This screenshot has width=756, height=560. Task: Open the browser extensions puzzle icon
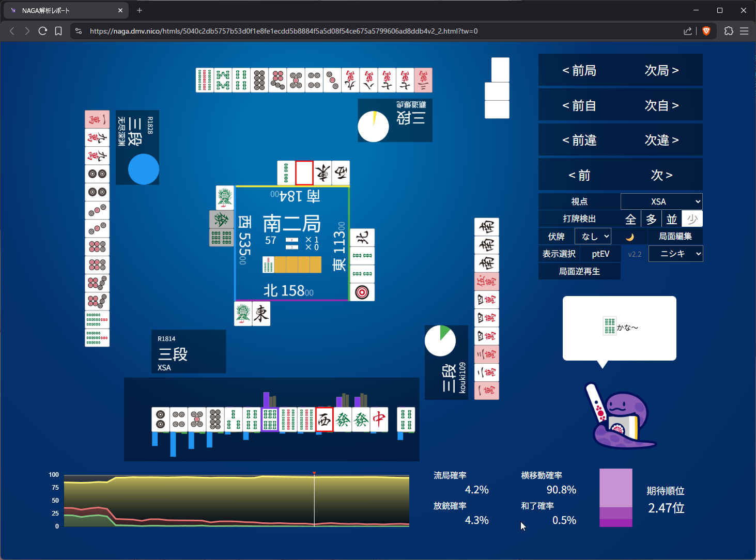[729, 31]
